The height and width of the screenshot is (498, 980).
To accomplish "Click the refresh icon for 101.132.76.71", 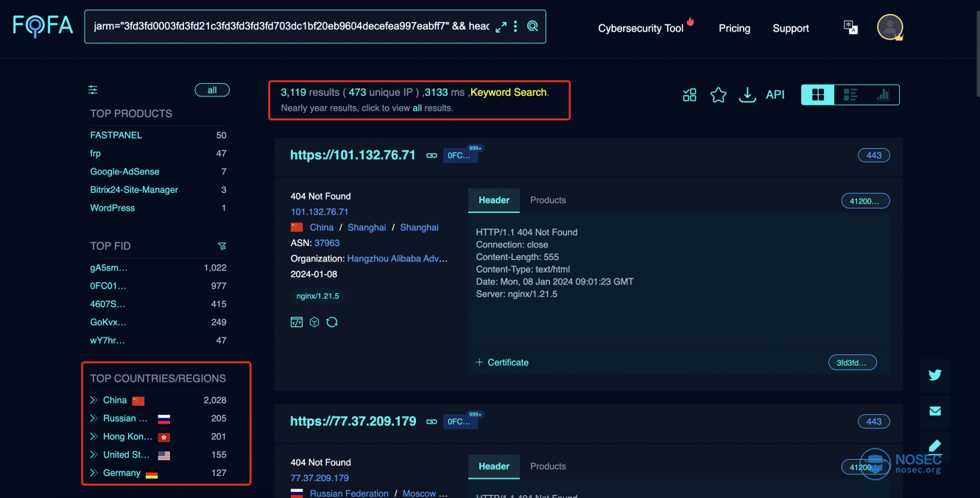I will pos(332,322).
